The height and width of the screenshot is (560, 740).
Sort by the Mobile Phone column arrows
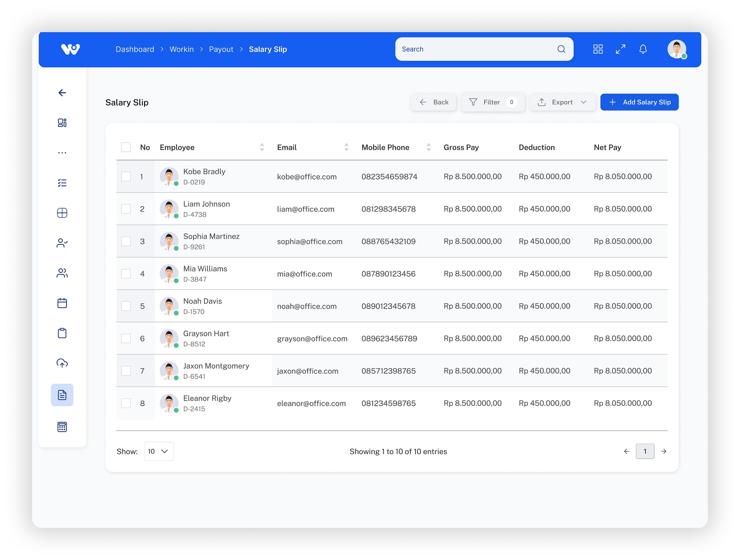[429, 147]
